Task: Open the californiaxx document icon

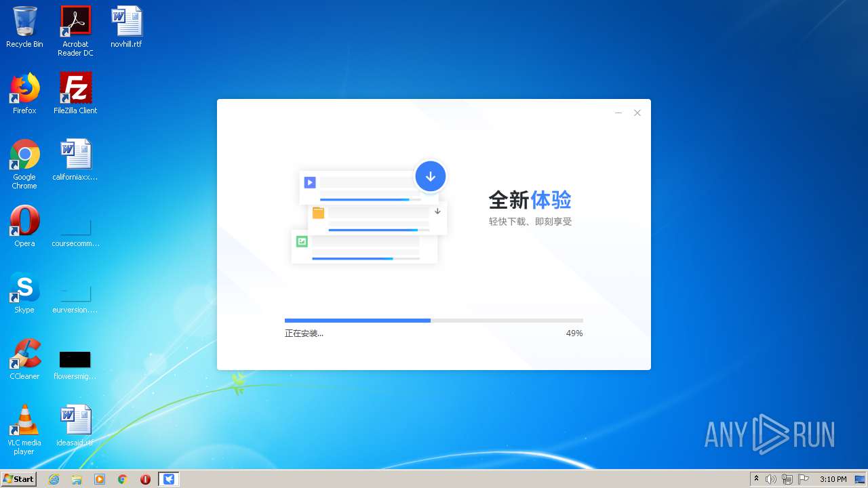Action: [x=75, y=160]
